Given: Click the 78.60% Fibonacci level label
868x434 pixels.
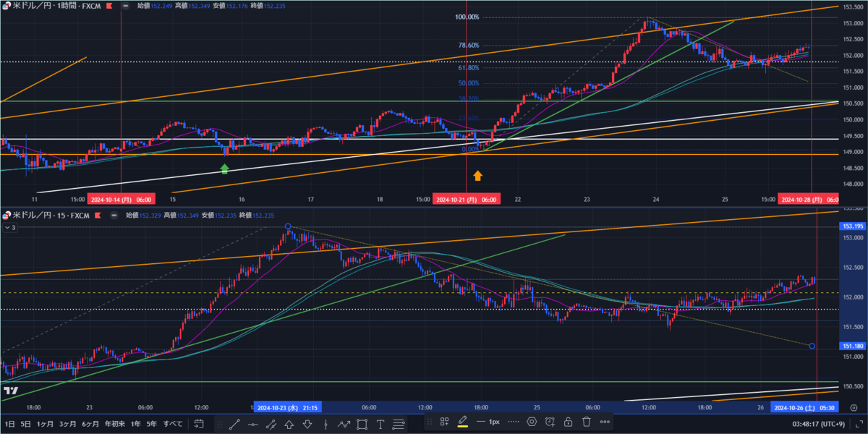Looking at the screenshot, I should 469,45.
